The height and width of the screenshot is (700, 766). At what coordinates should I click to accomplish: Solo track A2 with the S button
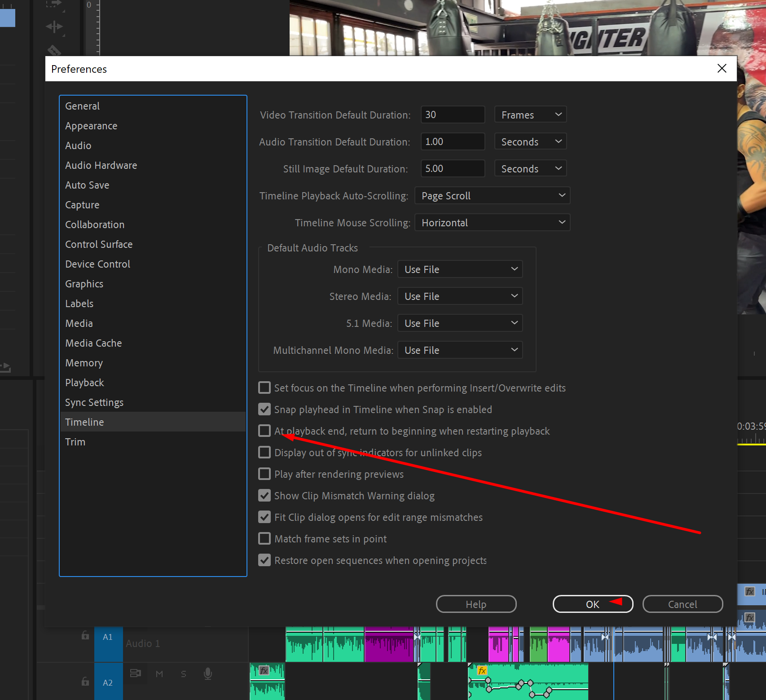[x=183, y=674]
